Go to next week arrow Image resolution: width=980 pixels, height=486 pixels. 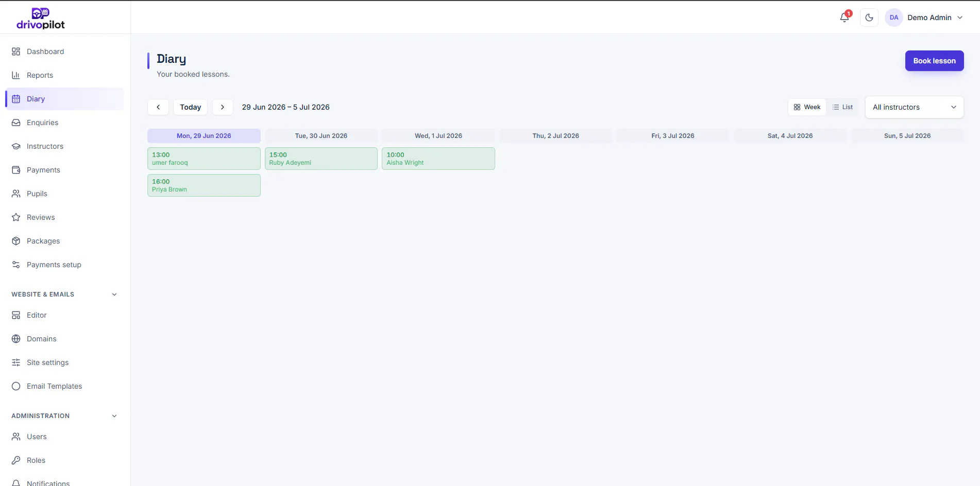point(223,107)
